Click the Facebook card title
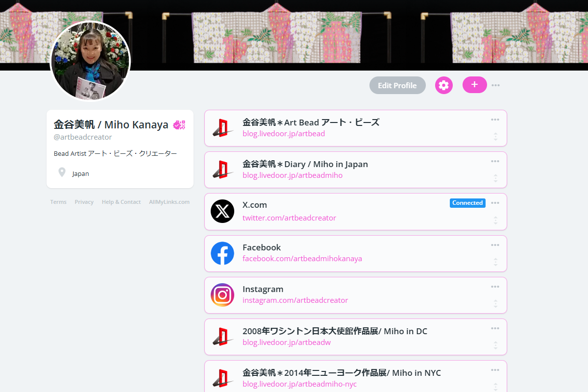Image resolution: width=588 pixels, height=392 pixels. click(x=262, y=247)
